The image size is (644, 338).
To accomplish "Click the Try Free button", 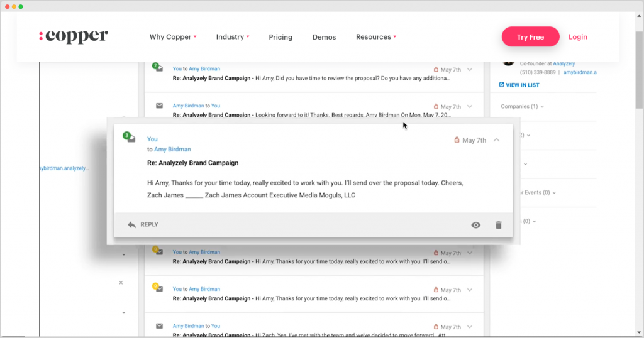I will [530, 37].
